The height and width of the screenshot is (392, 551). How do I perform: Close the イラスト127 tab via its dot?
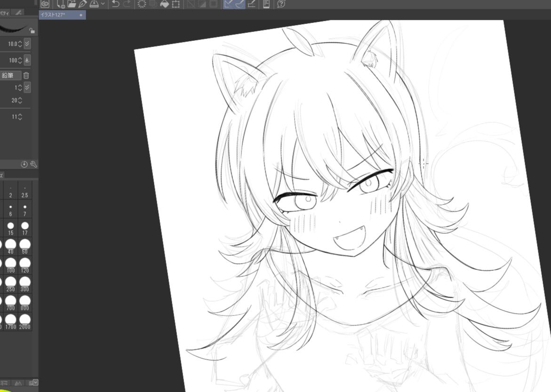coord(81,15)
